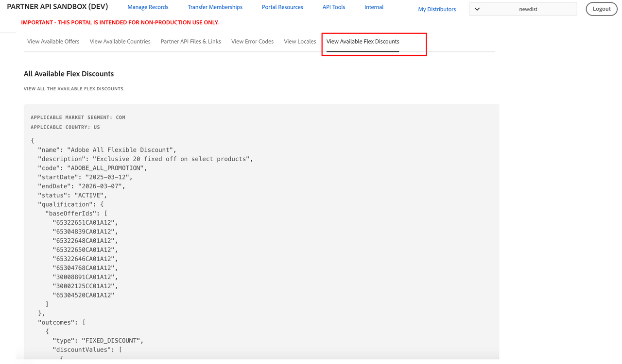The image size is (622, 364).
Task: Click the endDate 2026-03-07 line
Action: coord(82,186)
